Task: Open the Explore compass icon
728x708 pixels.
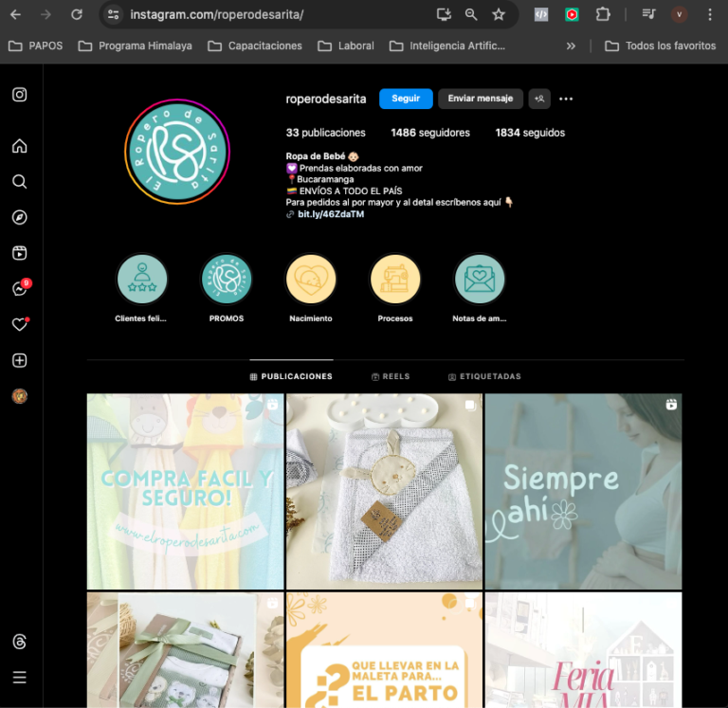Action: pos(19,217)
